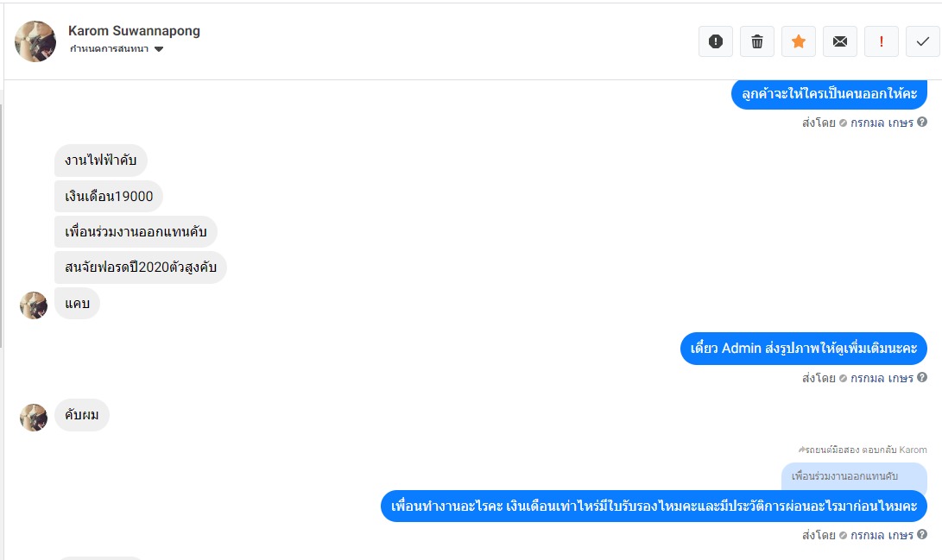The image size is (942, 560).
Task: Click the vertical scrollbar on the left edge
Action: pos(2,224)
